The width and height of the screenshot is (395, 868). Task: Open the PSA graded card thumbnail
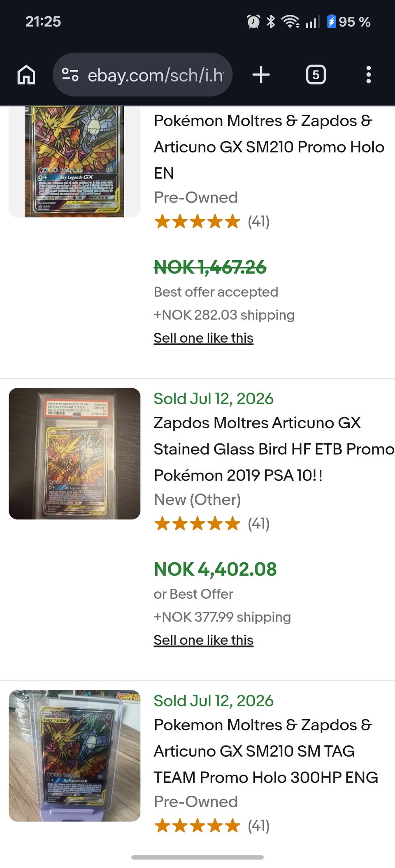pos(74,454)
